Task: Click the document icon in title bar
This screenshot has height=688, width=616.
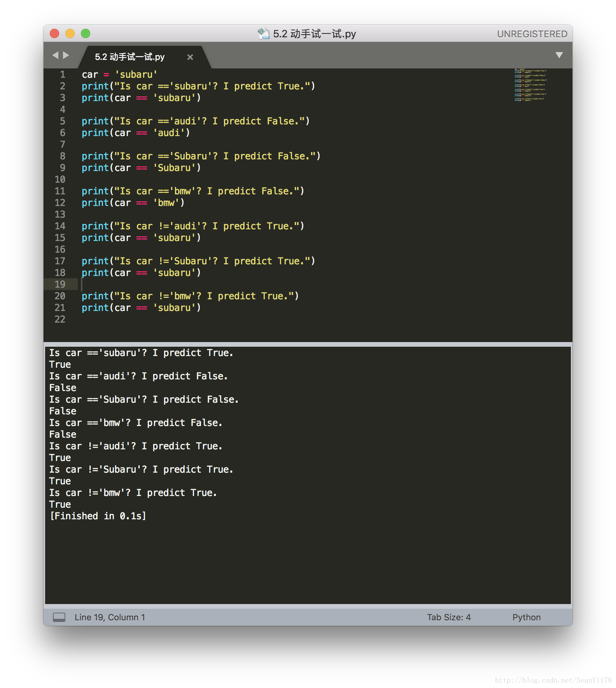Action: (264, 34)
